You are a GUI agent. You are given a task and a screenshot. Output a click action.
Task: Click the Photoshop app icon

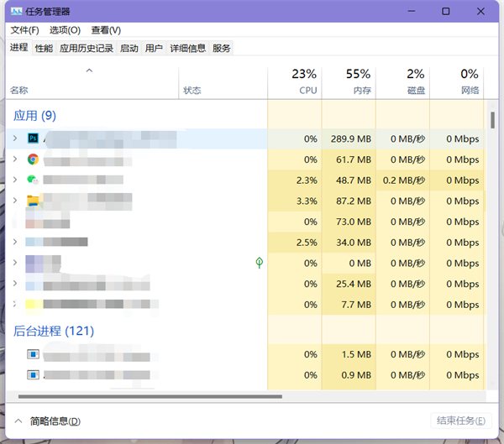pyautogui.click(x=33, y=138)
